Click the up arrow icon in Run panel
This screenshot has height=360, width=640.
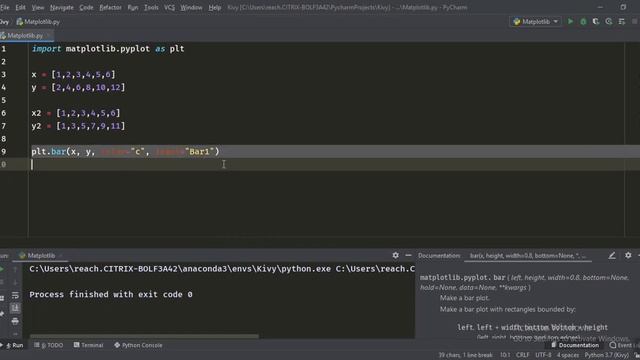coord(15,269)
